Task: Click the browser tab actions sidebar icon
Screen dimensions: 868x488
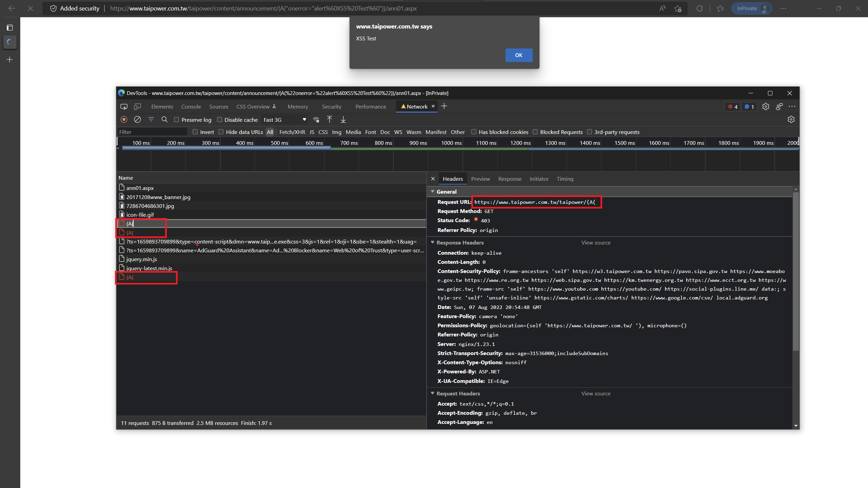Action: (x=10, y=27)
